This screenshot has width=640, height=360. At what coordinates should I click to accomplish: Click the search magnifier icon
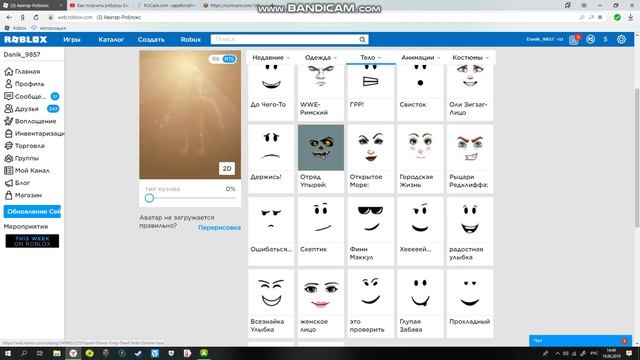(362, 40)
